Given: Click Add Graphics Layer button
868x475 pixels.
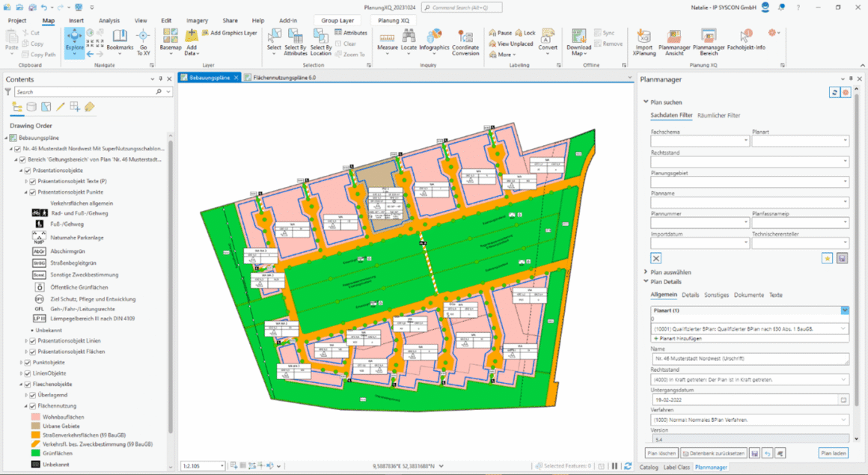Looking at the screenshot, I should coord(229,33).
